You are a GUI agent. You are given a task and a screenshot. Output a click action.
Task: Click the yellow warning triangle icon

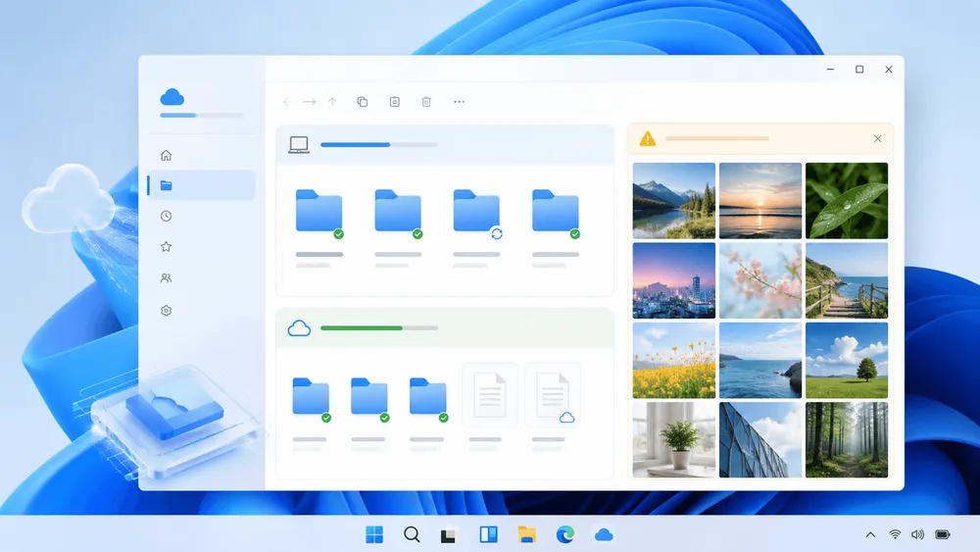click(648, 138)
